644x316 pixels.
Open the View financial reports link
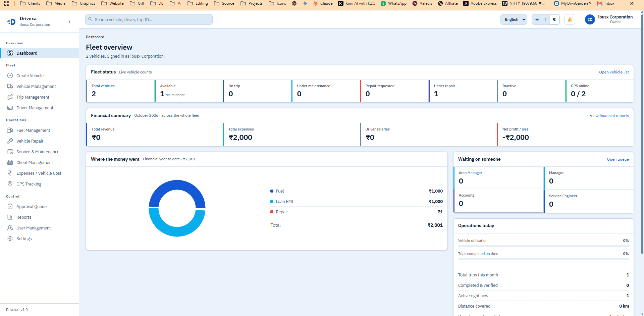click(609, 116)
